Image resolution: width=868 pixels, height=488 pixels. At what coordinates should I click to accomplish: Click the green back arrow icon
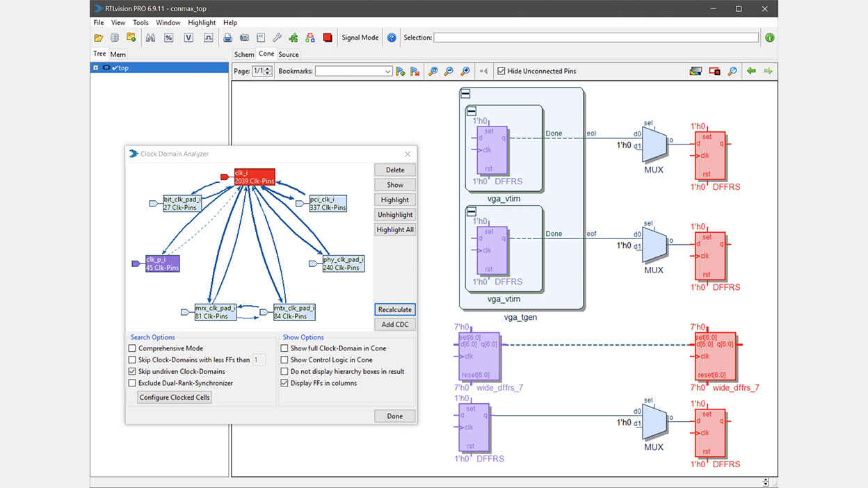[751, 71]
